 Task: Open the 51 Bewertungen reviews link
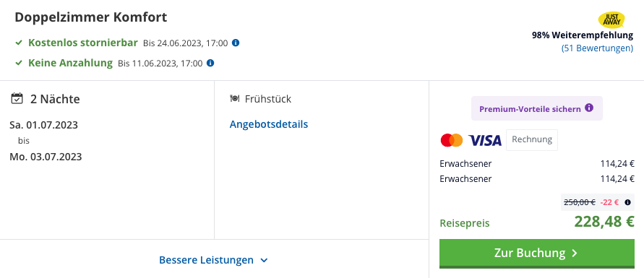pyautogui.click(x=597, y=48)
